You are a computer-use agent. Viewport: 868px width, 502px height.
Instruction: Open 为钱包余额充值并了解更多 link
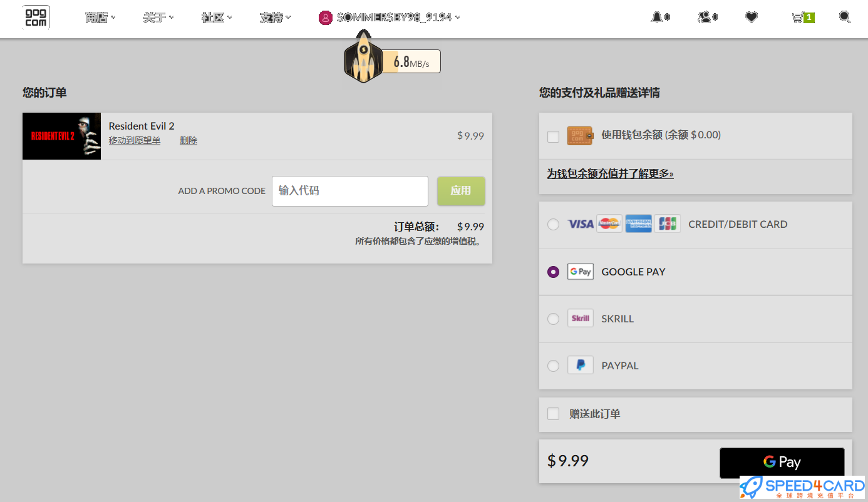[611, 173]
